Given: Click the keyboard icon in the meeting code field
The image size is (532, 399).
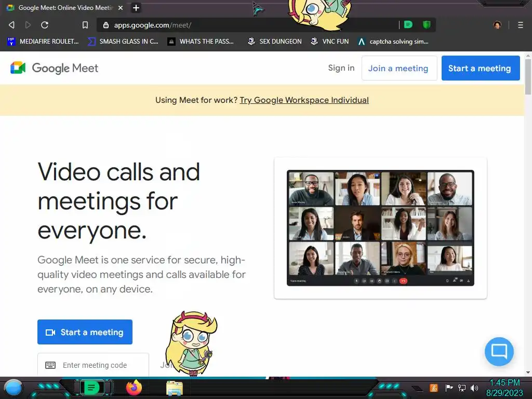Looking at the screenshot, I should (x=50, y=365).
